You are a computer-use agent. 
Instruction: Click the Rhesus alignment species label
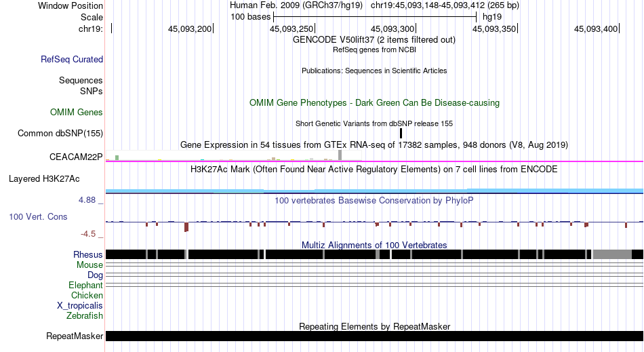(x=88, y=254)
